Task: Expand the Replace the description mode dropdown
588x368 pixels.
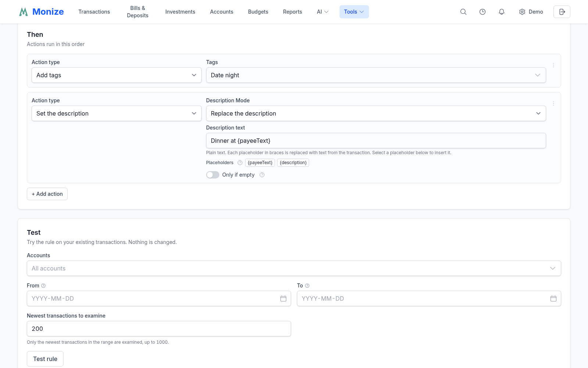Action: 376,113
